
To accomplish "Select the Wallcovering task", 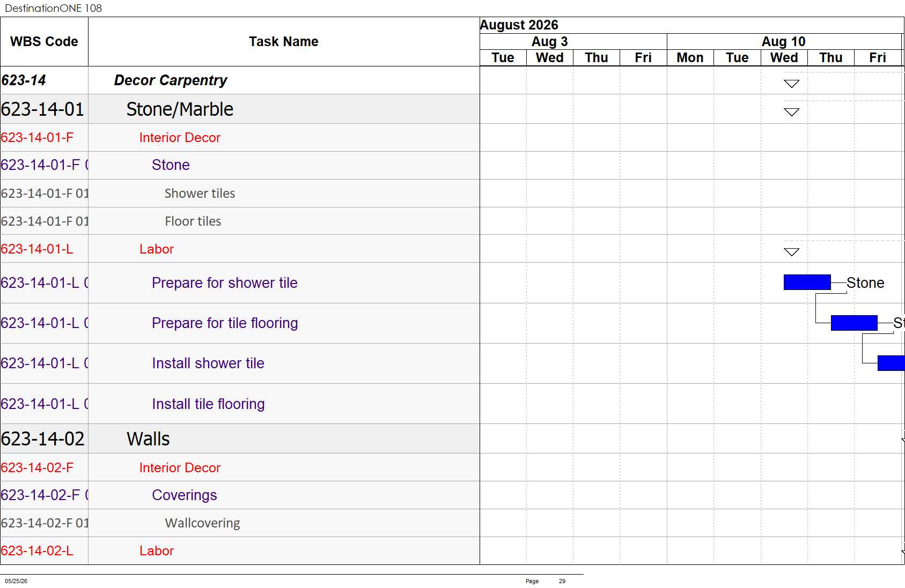I will coord(202,523).
